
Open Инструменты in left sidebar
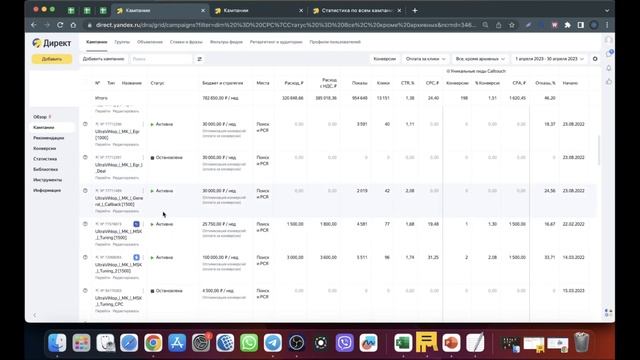pos(47,180)
